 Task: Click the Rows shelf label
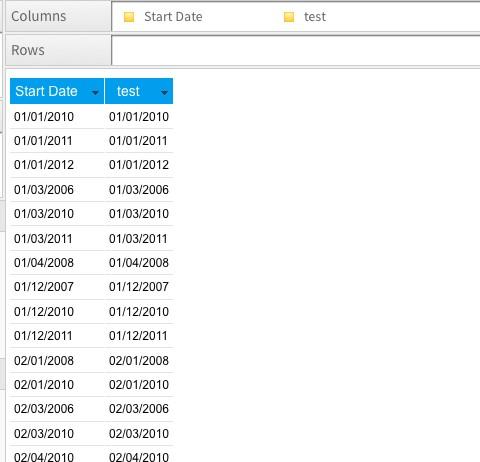pos(28,50)
